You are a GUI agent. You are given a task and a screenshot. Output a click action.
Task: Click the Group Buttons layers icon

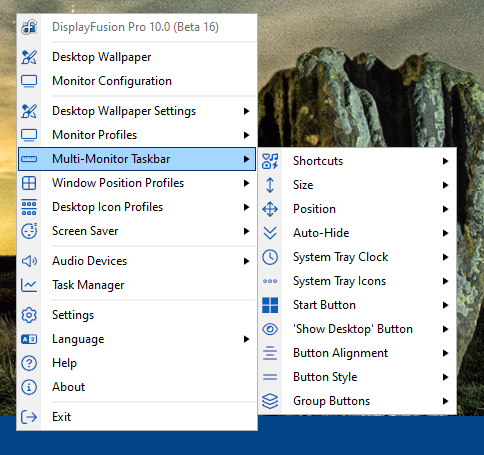pos(270,401)
